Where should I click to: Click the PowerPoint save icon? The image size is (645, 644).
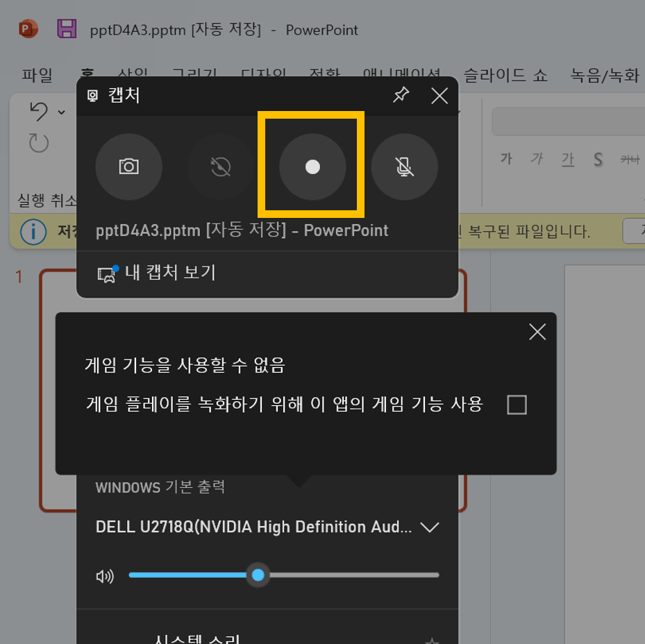point(67,28)
